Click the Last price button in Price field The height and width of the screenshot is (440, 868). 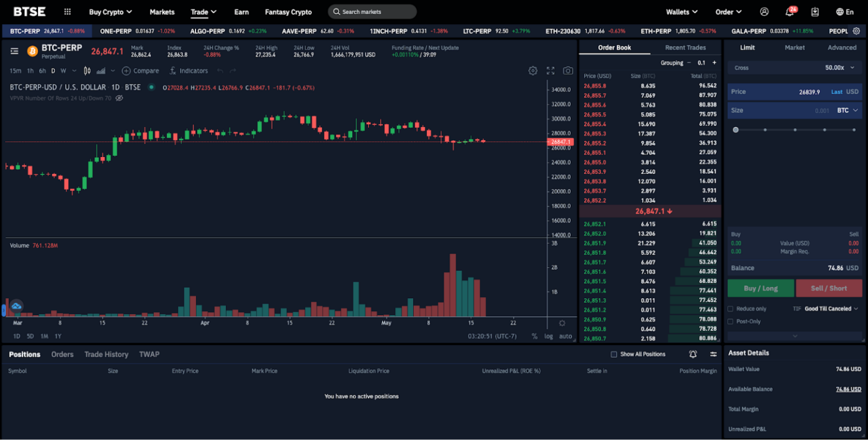click(x=837, y=92)
